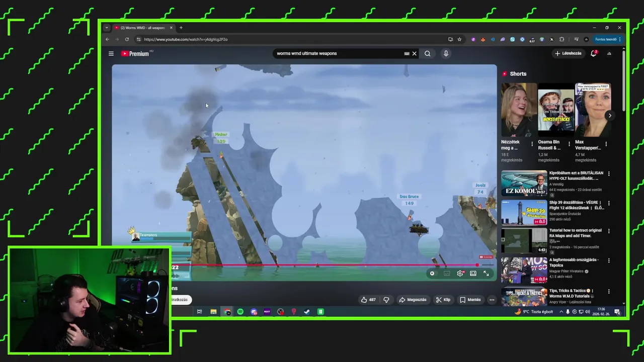
Task: Click the install app icon in address bar
Action: click(x=450, y=39)
